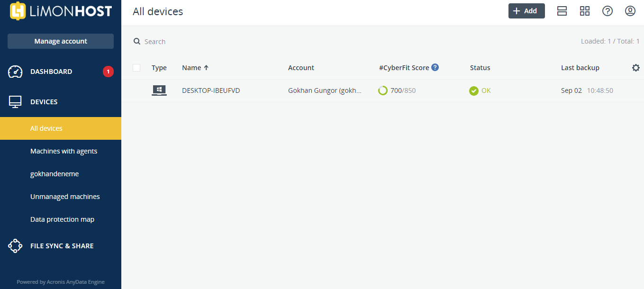Click the LimonHost logo icon
Screen dimensions: 644x289
18,11
